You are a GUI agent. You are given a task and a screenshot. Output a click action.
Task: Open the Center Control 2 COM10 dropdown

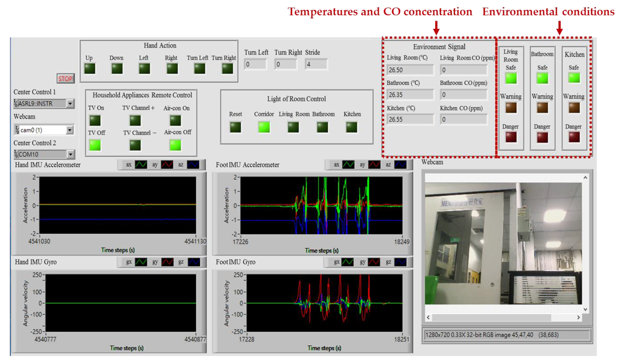(x=71, y=154)
